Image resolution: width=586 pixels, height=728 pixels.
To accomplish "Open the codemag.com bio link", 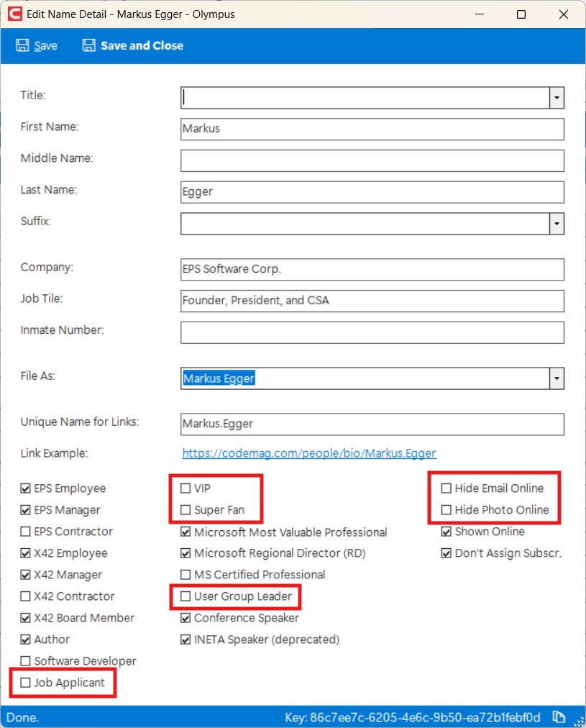I will [309, 453].
